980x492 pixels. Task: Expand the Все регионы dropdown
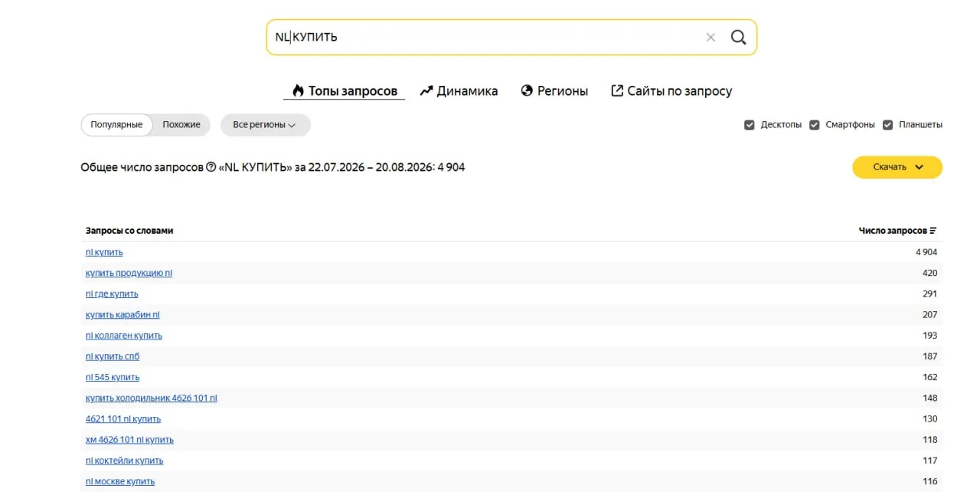[265, 125]
